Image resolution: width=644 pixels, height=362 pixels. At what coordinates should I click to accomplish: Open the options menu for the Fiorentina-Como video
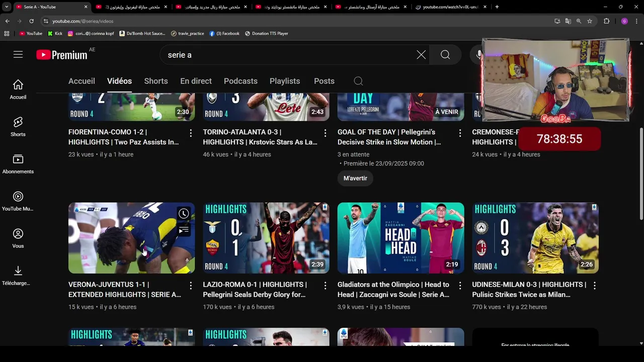point(191,133)
